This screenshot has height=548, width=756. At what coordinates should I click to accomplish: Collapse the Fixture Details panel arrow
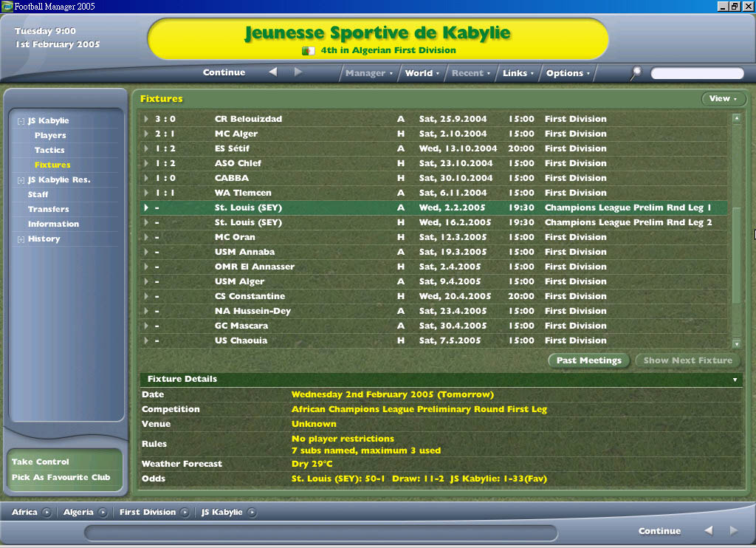click(x=735, y=380)
